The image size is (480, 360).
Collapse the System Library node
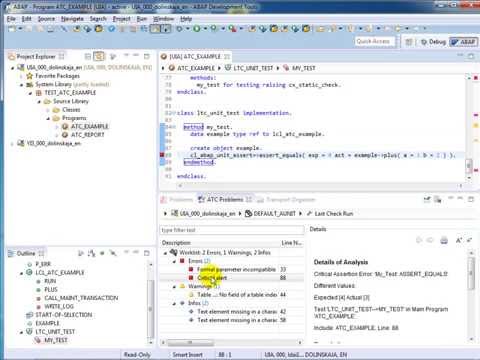[22, 85]
